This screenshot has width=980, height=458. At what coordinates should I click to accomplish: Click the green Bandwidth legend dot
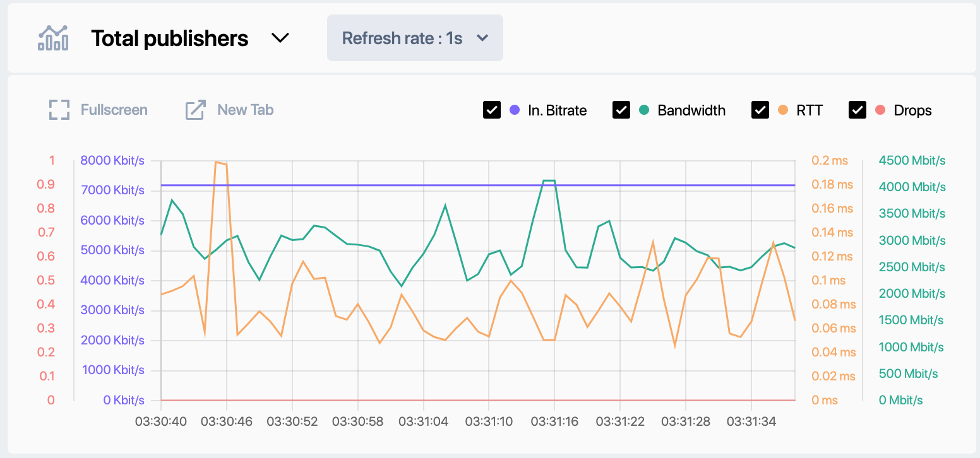(x=643, y=110)
